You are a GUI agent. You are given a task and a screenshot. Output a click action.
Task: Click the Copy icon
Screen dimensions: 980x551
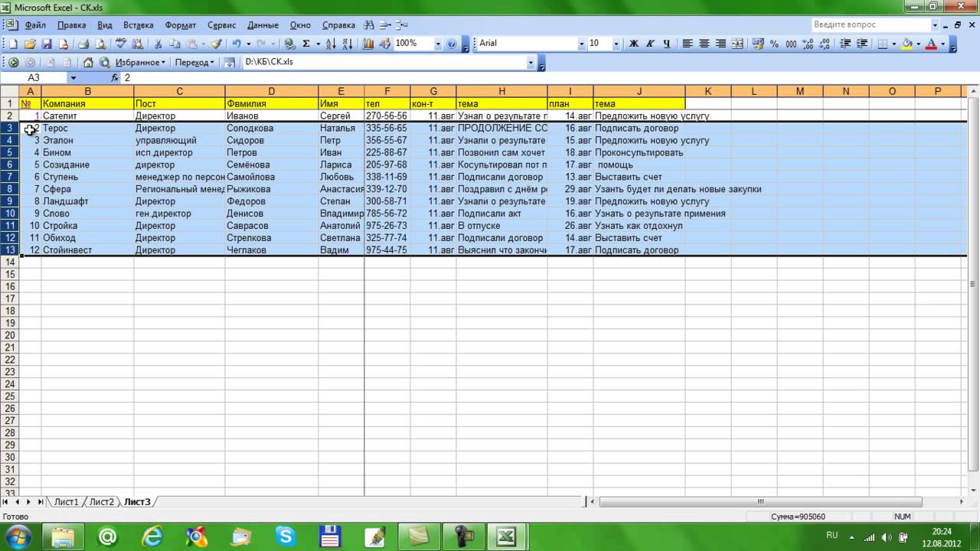point(175,44)
